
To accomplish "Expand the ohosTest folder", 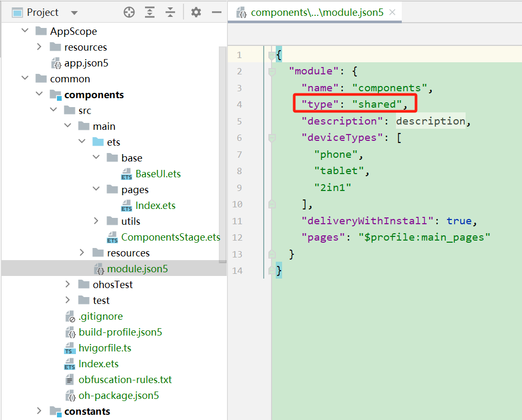I will 67,284.
